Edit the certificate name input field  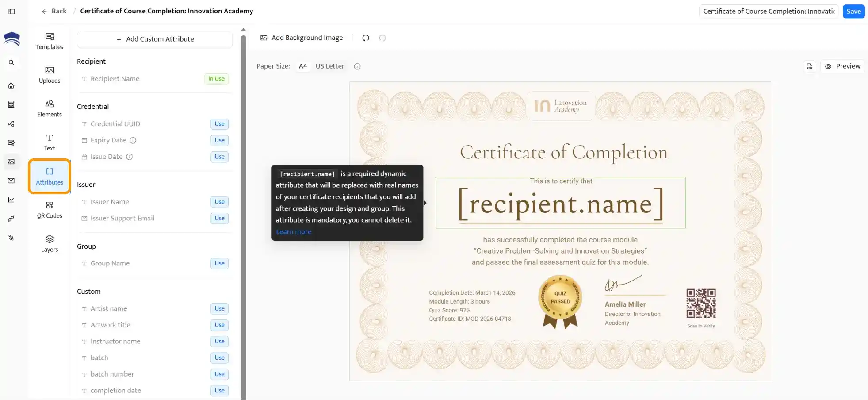(769, 12)
